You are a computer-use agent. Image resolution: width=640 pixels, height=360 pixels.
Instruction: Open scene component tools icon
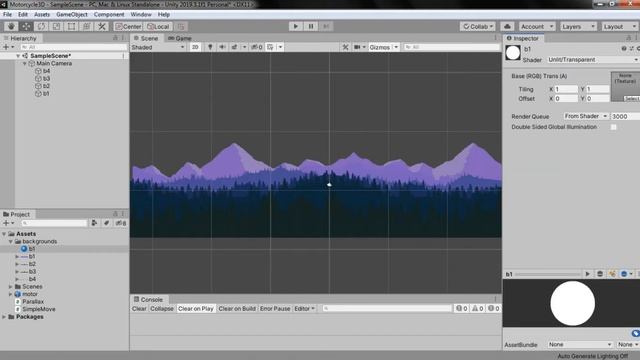tap(345, 47)
